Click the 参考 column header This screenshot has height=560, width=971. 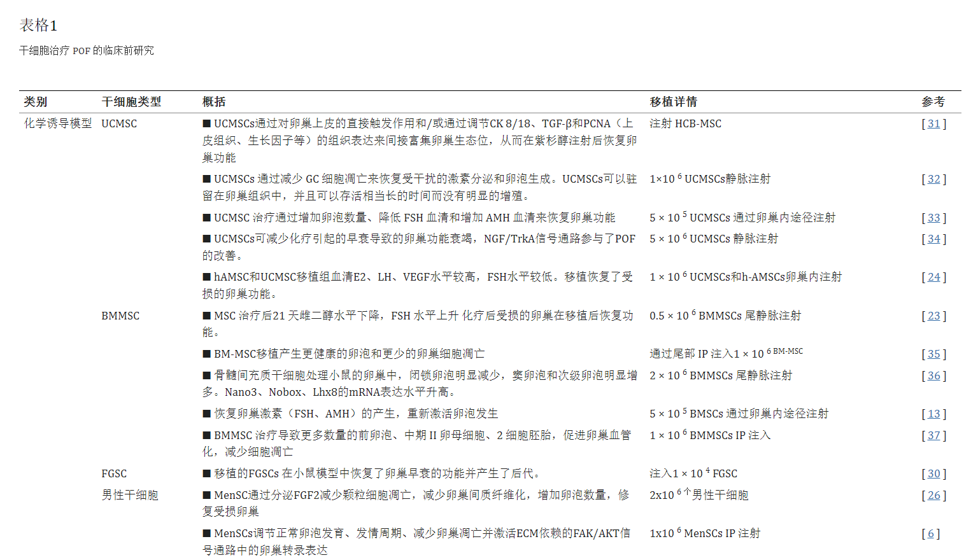click(x=933, y=102)
